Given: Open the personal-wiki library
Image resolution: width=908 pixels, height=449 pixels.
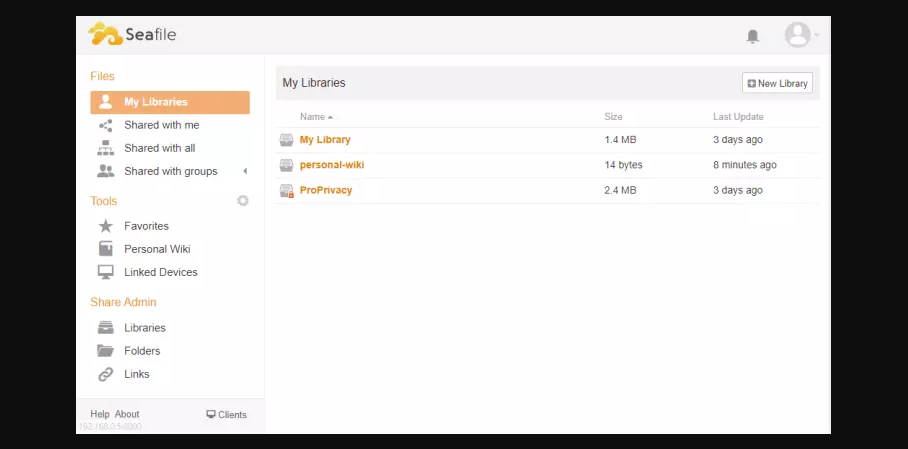Looking at the screenshot, I should [x=332, y=165].
